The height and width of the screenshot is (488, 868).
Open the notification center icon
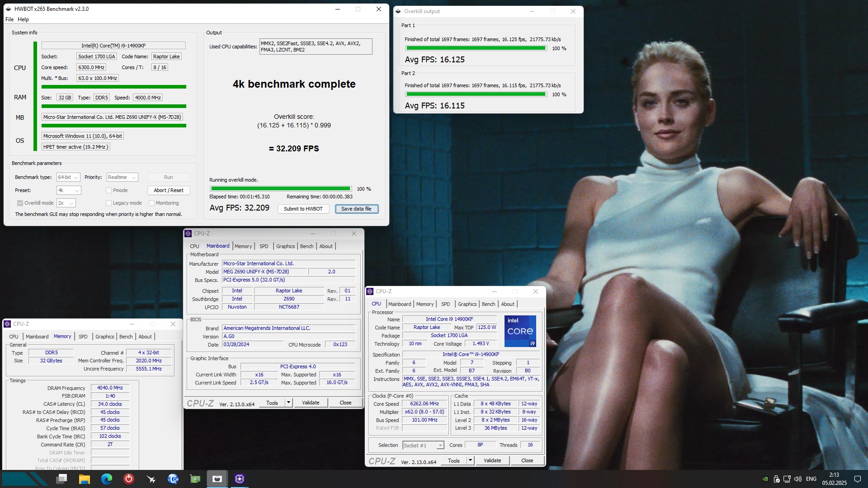[x=857, y=479]
